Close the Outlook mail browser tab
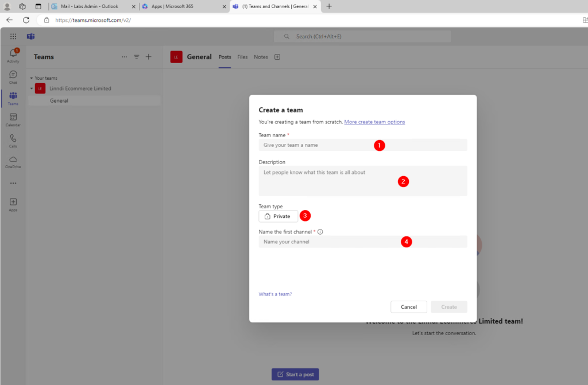This screenshot has width=588, height=385. click(133, 6)
